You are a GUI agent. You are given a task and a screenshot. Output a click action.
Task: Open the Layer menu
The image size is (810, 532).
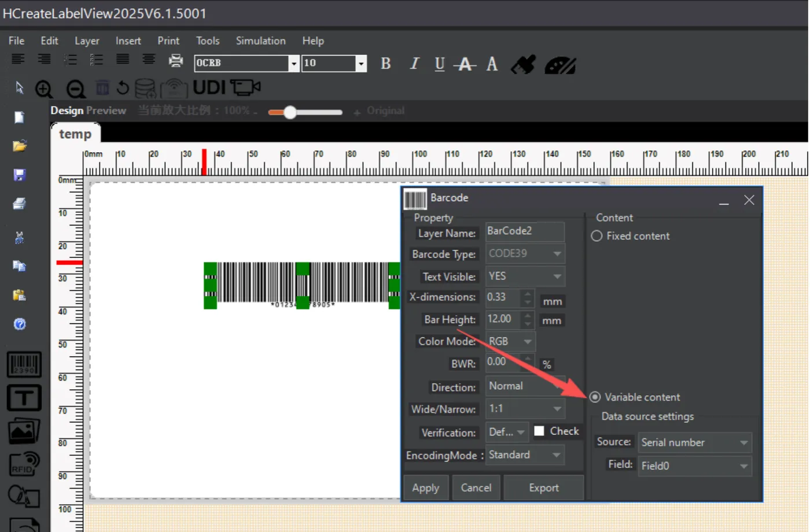[87, 40]
